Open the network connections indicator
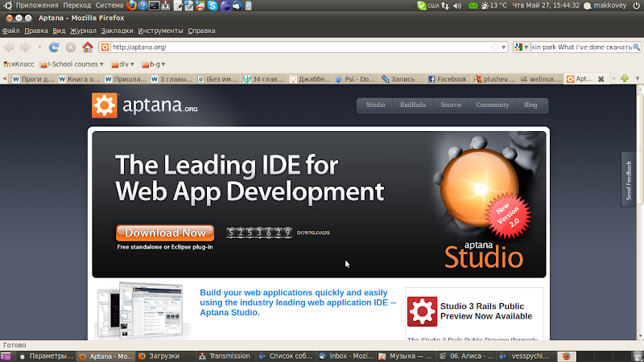 (445, 6)
